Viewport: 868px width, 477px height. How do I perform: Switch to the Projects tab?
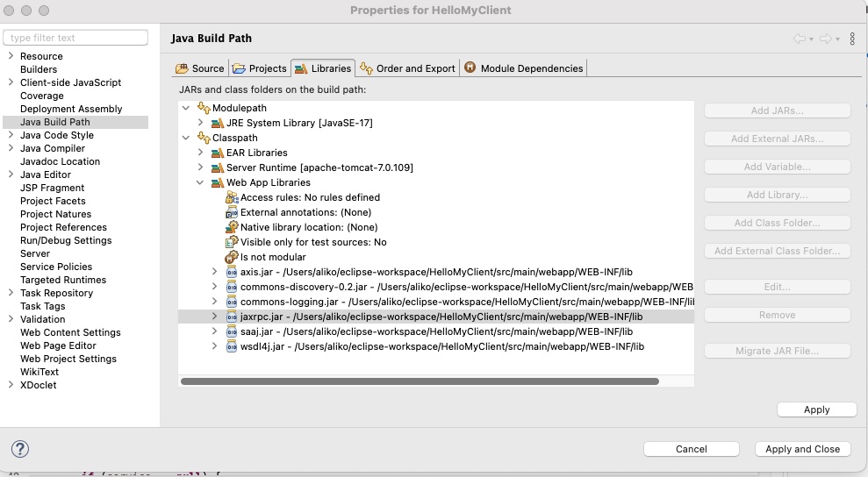[260, 68]
